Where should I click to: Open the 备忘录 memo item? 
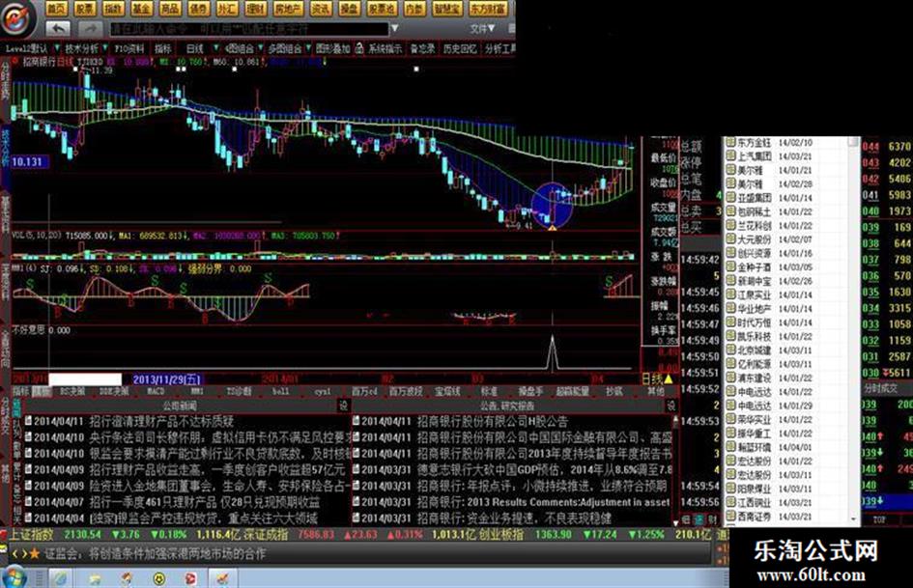(x=422, y=49)
